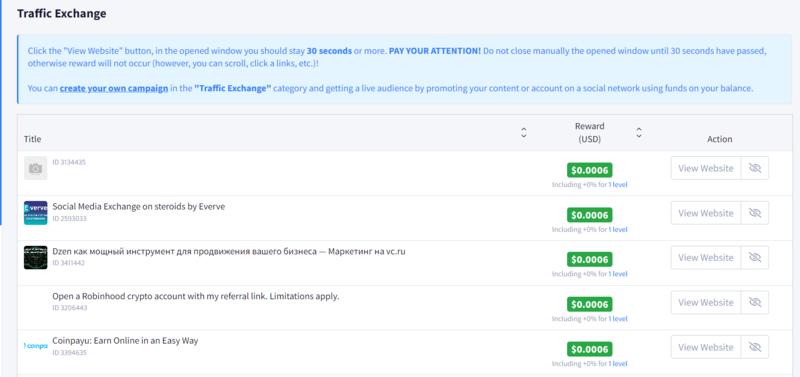Screen dimensions: 800x377
Task: Click the Coinpayu logo thumbnail
Action: pos(36,346)
